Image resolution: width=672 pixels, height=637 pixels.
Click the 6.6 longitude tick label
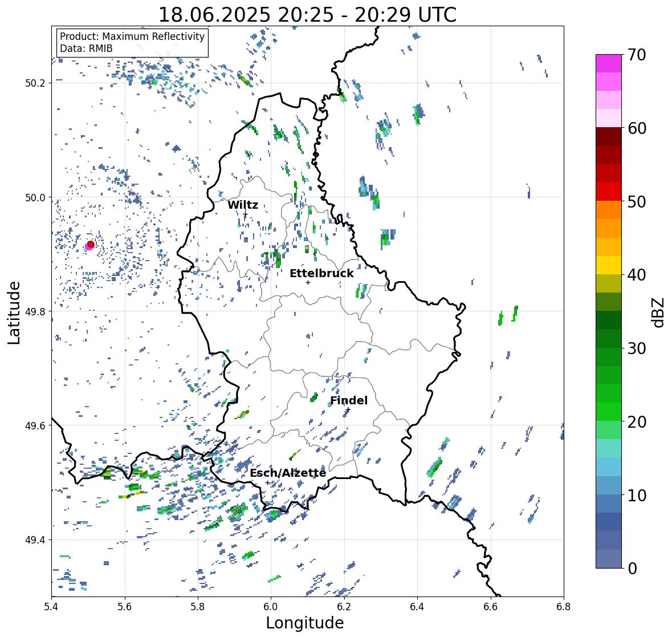pyautogui.click(x=491, y=606)
